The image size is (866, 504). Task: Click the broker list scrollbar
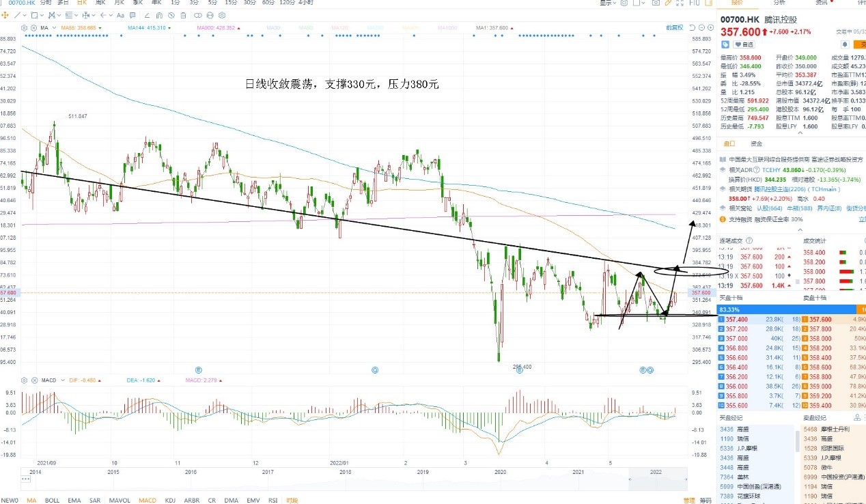(x=796, y=442)
